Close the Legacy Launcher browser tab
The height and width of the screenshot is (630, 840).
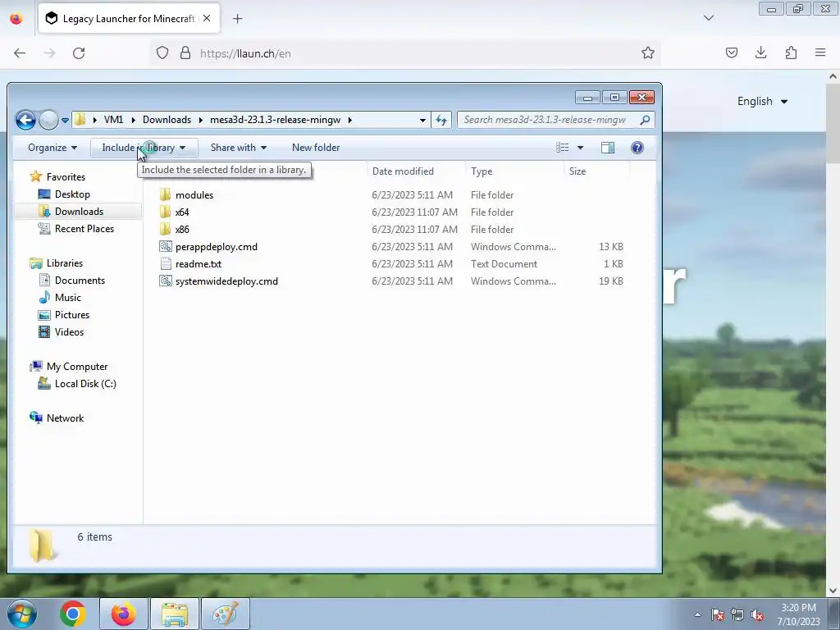(207, 18)
